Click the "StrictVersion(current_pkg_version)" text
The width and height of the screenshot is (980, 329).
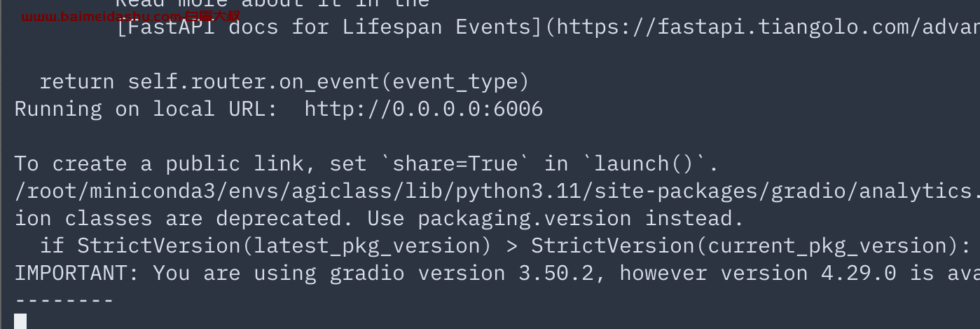[745, 246]
